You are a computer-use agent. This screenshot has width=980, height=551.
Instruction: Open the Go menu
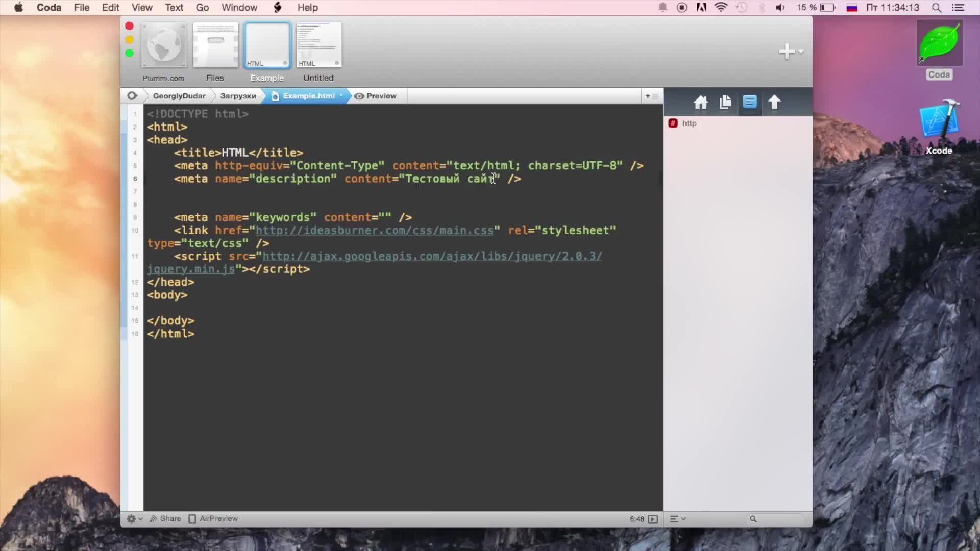202,8
